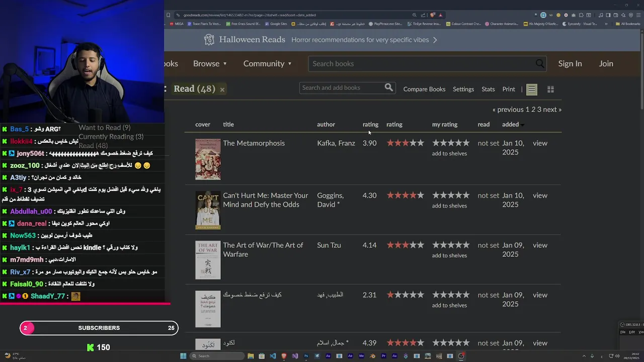Sort by date added column arrow

(x=522, y=125)
